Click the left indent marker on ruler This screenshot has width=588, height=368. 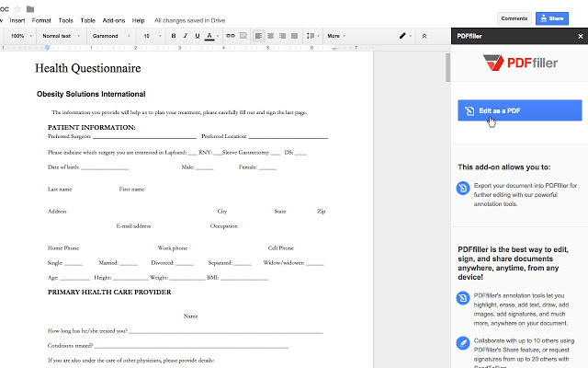47,48
